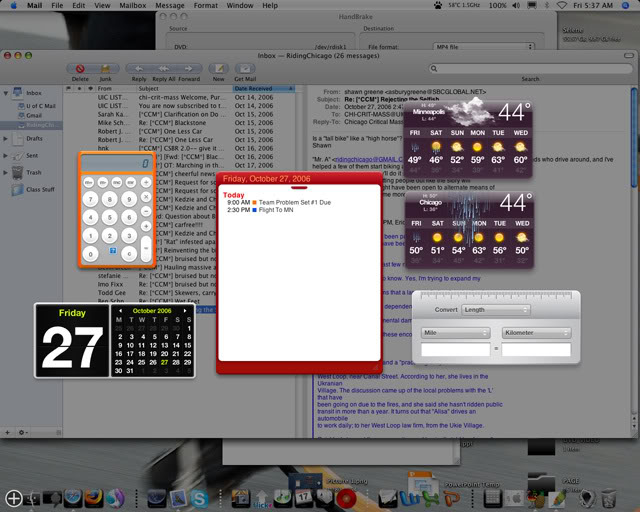The image size is (640, 512).
Task: Compose a New message in Mail
Action: 219,69
